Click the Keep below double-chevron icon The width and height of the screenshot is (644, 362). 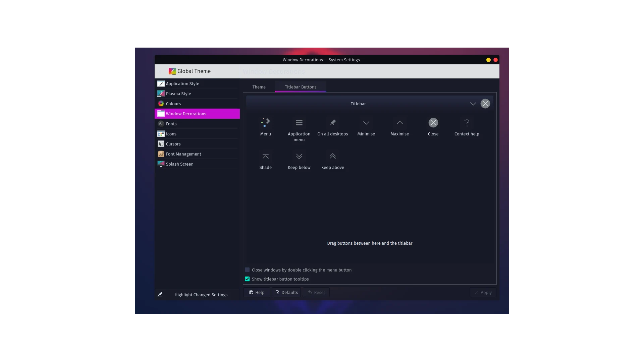299,156
